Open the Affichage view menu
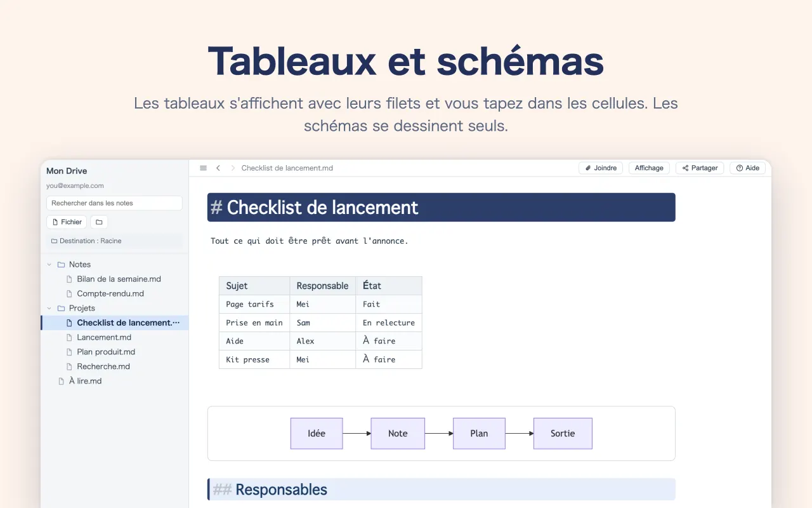The width and height of the screenshot is (812, 508). (649, 168)
